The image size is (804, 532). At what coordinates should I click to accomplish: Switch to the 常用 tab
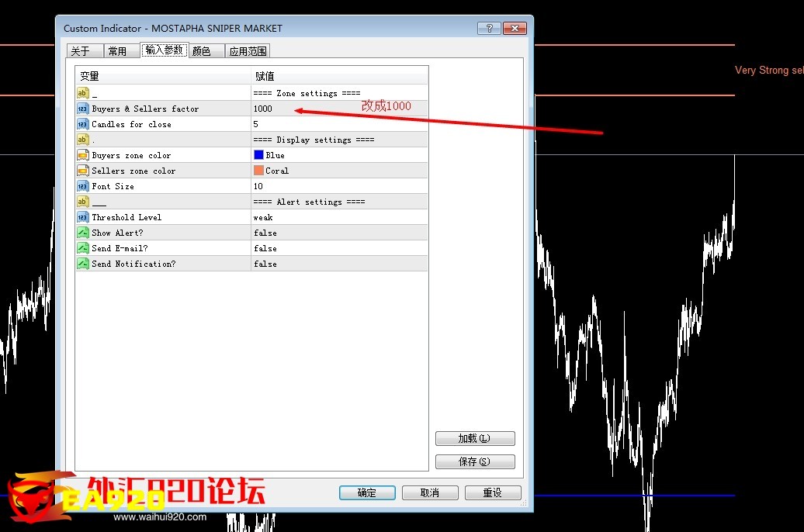tap(117, 51)
